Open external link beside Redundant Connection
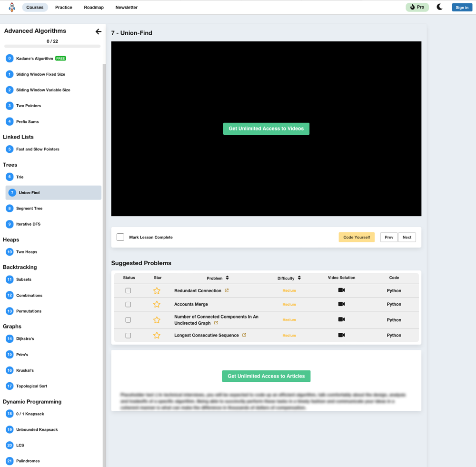The image size is (476, 467). (x=227, y=290)
